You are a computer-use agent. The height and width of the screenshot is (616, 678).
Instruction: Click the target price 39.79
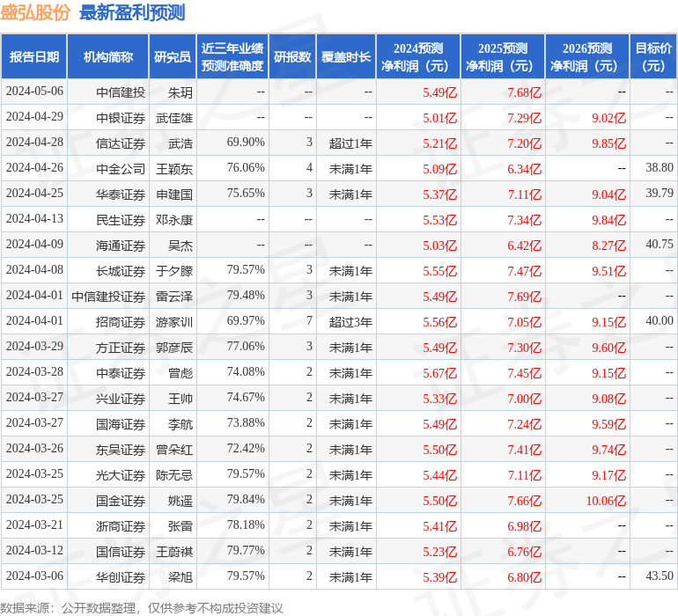(660, 193)
